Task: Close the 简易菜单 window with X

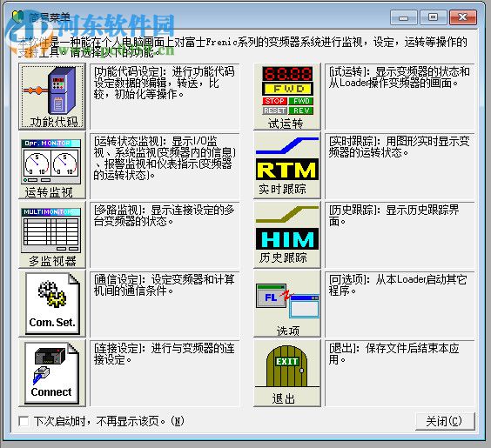Action: pyautogui.click(x=463, y=17)
